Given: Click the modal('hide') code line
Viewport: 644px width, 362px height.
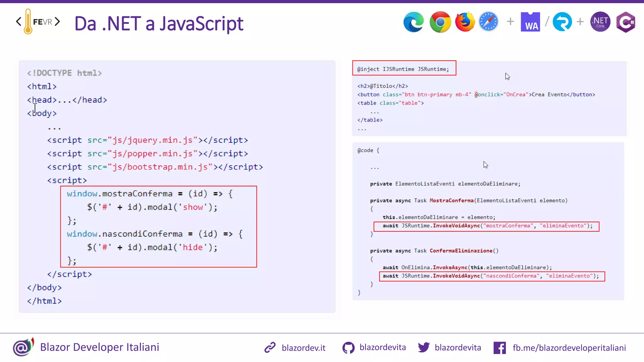Looking at the screenshot, I should point(152,247).
